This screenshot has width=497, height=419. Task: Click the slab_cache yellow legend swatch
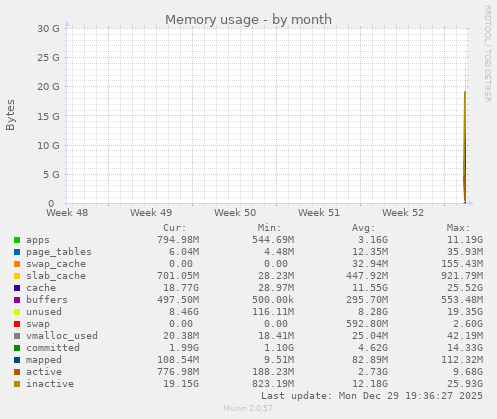[x=17, y=276]
